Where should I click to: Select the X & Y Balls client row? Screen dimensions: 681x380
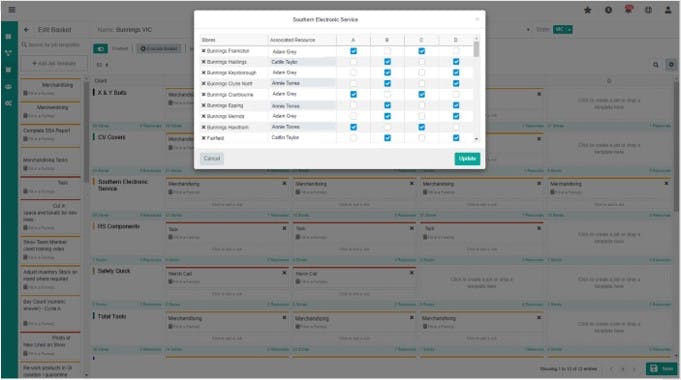click(x=112, y=93)
